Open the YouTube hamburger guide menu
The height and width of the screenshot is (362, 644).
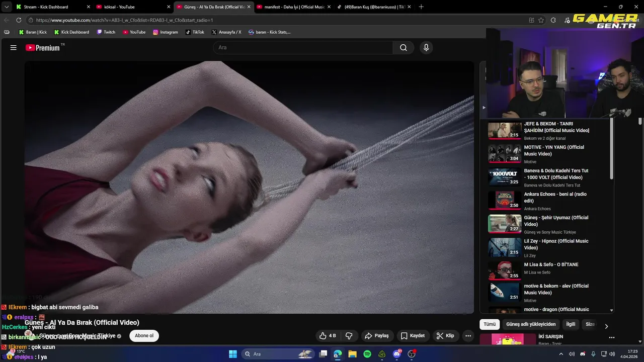pyautogui.click(x=14, y=48)
